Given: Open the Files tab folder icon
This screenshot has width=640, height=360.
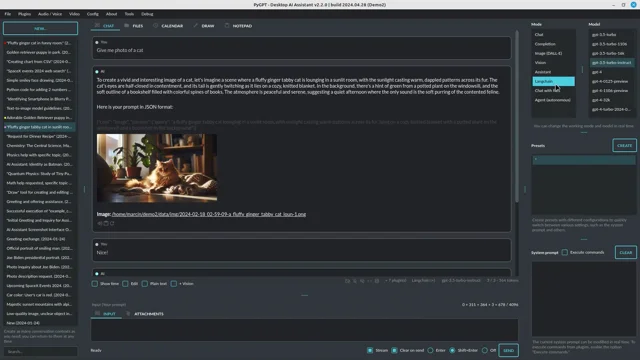Looking at the screenshot, I should (x=127, y=25).
